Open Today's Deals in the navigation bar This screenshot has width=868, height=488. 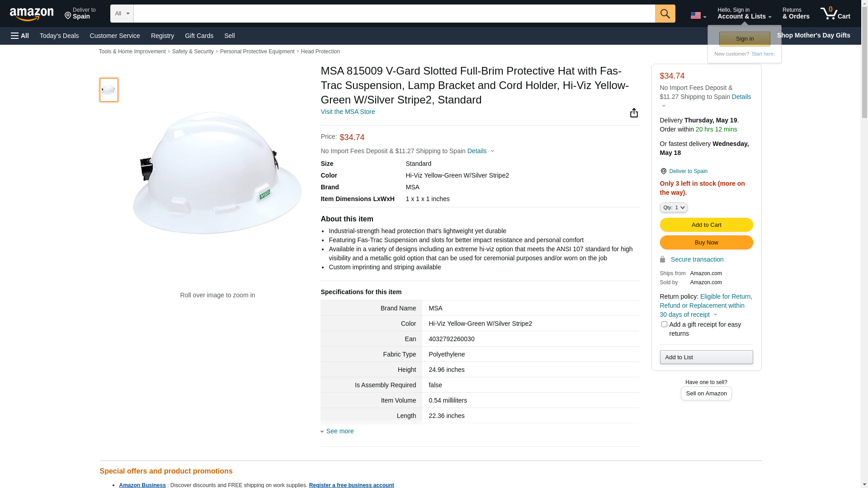pos(59,36)
